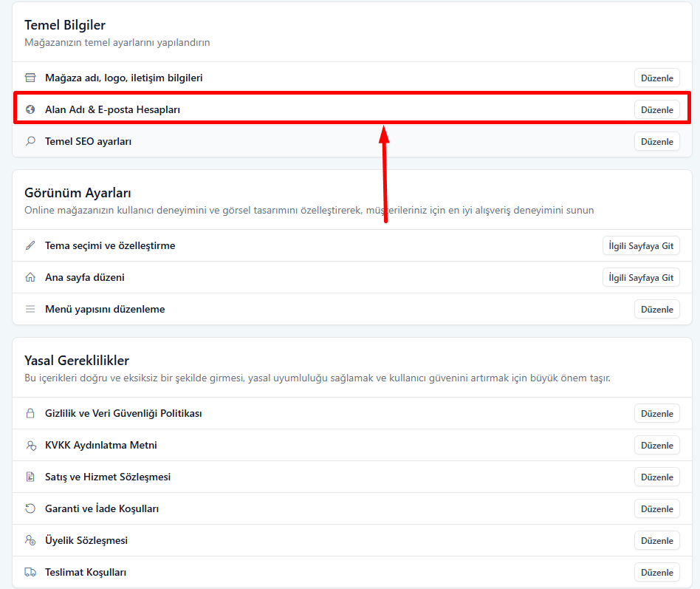Edit KVKK Aydınlatma Metni with Düzenle

point(656,445)
